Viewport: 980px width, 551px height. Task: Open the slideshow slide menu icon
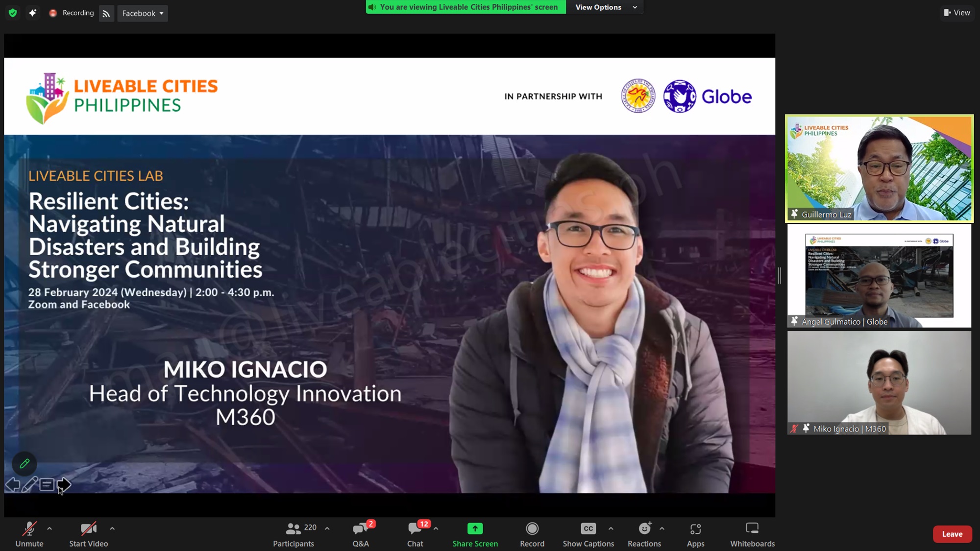tap(47, 485)
